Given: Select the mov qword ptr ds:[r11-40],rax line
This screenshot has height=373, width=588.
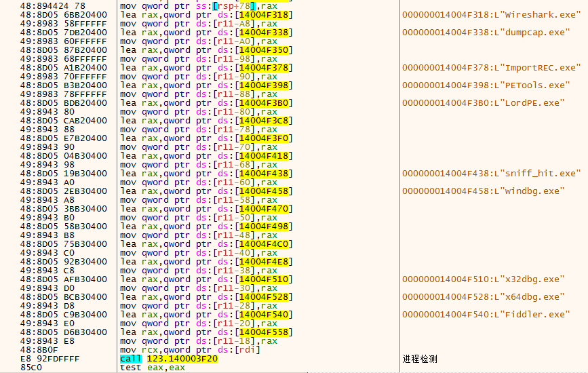Looking at the screenshot, I should [x=199, y=253].
